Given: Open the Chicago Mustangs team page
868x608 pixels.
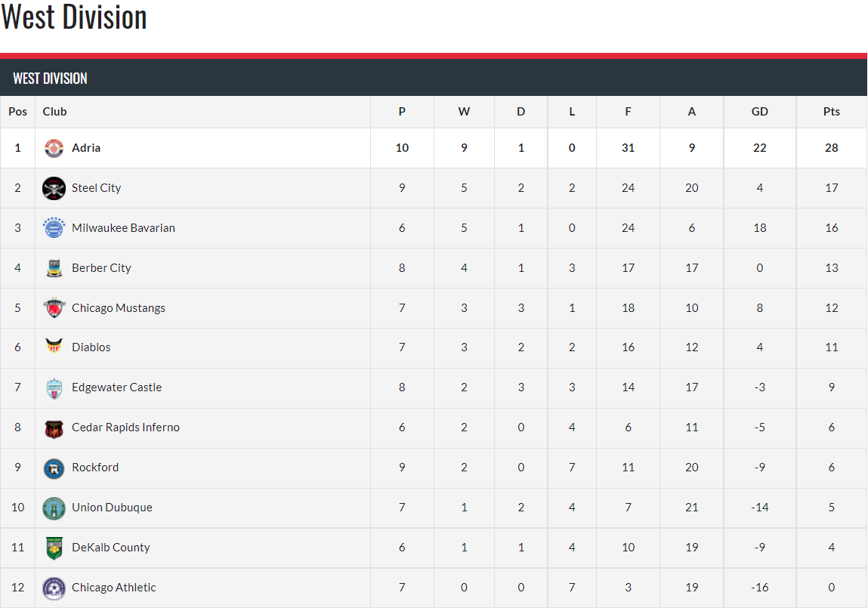Looking at the screenshot, I should pyautogui.click(x=119, y=308).
